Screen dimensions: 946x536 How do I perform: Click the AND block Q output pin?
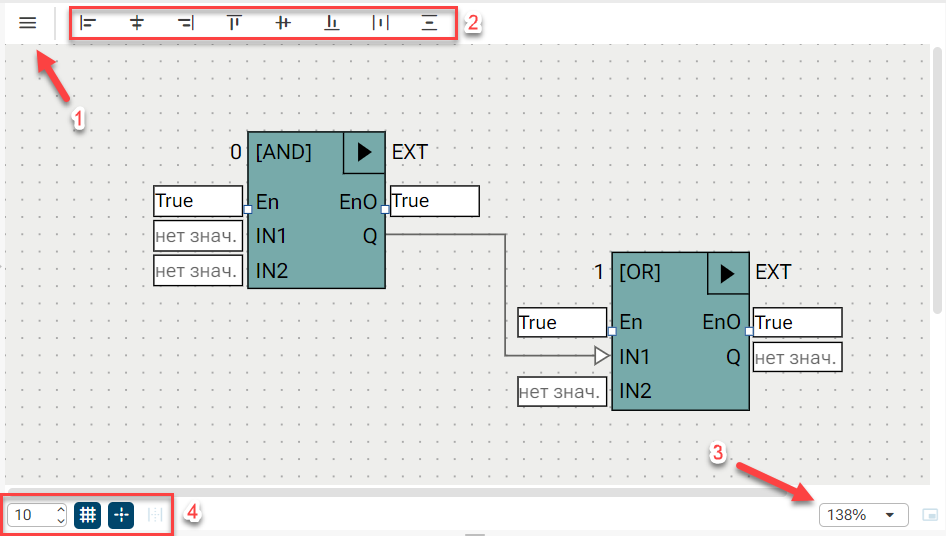[370, 236]
